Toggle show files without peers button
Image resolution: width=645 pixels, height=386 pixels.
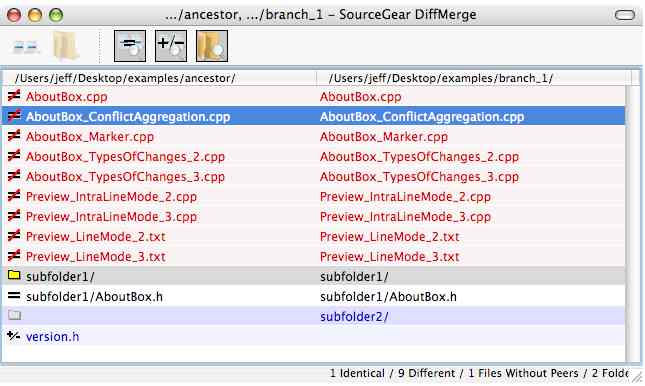171,46
